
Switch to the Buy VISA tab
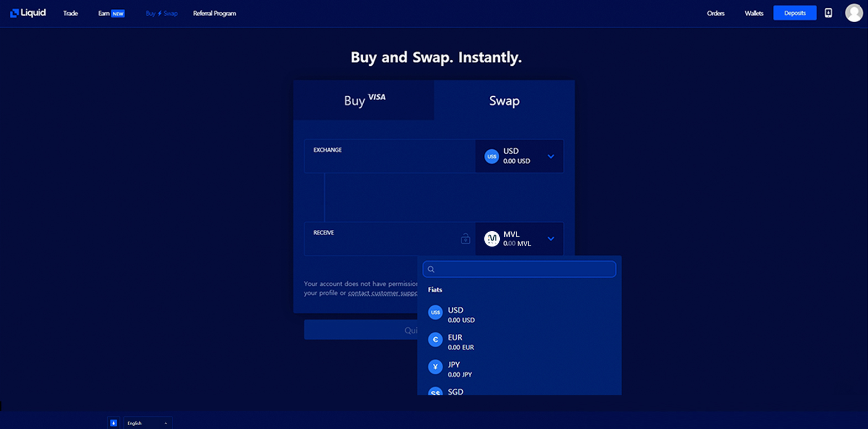click(x=364, y=100)
